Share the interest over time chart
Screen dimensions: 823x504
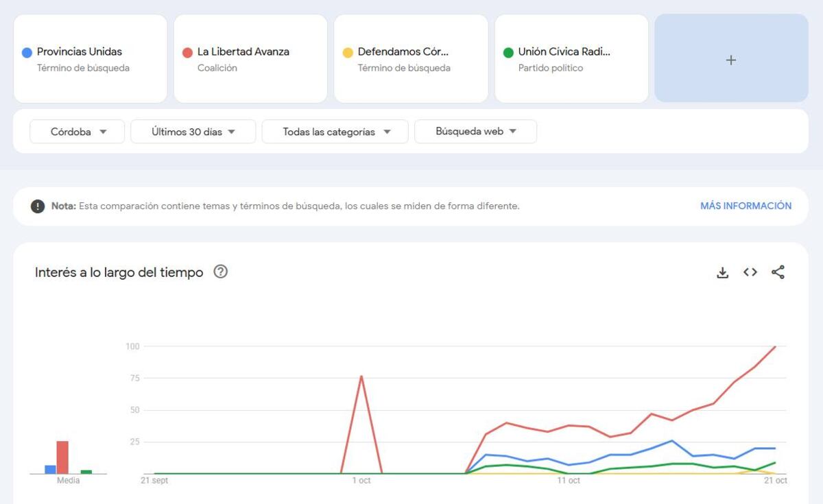tap(778, 272)
